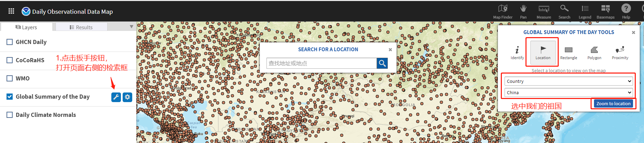Click the Daily Climate Normals label
This screenshot has width=644, height=143.
click(x=46, y=115)
